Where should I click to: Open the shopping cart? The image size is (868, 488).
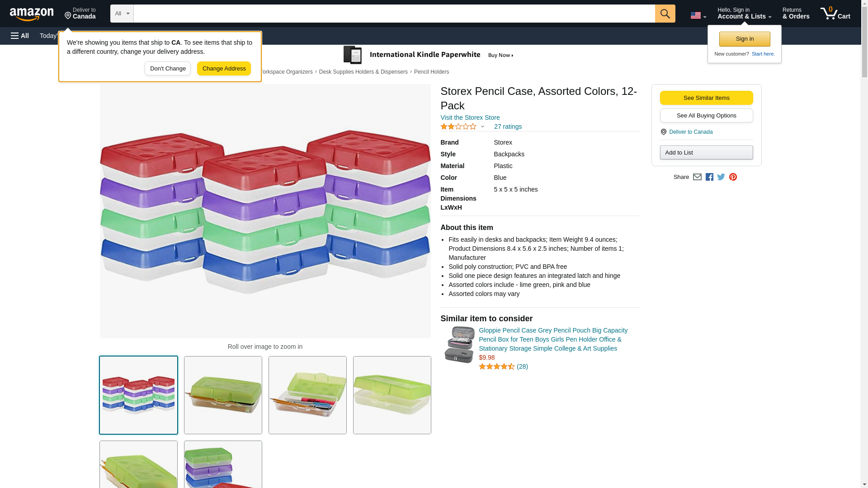[x=835, y=14]
